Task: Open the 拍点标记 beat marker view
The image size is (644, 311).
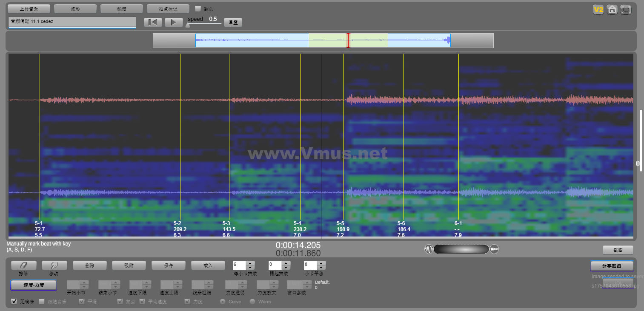Action: (168, 9)
